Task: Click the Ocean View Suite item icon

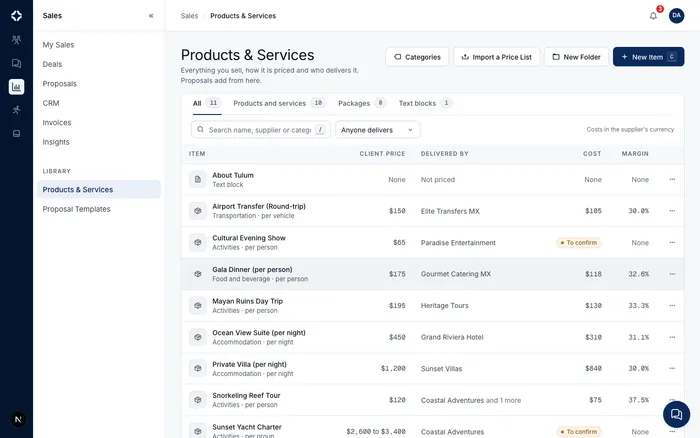Action: pyautogui.click(x=198, y=337)
